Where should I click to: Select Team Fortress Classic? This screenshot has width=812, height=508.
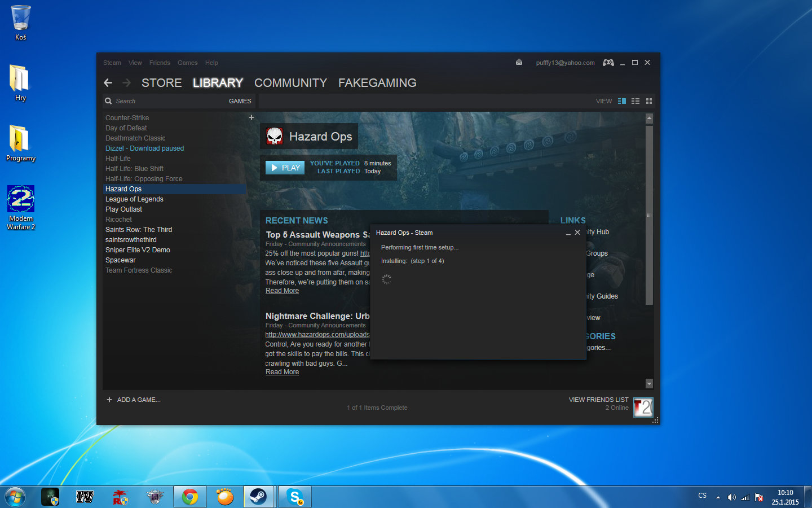(x=139, y=270)
